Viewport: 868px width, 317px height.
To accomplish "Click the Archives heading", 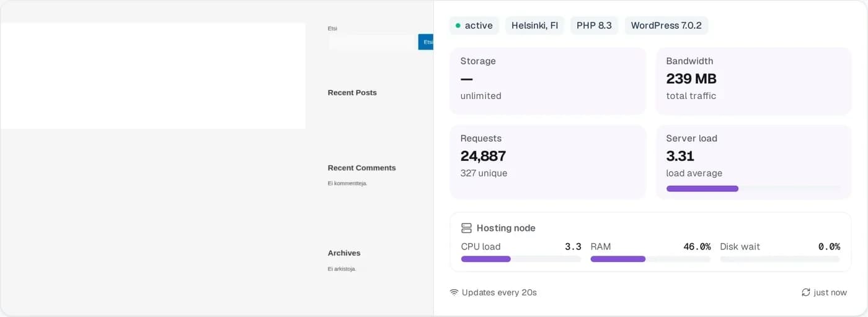I will (344, 253).
